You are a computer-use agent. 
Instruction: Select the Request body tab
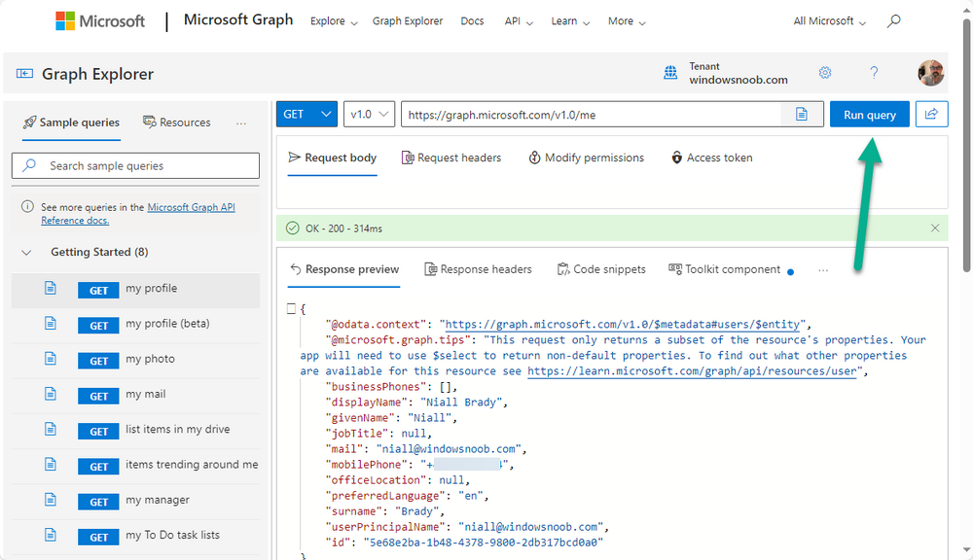[333, 158]
